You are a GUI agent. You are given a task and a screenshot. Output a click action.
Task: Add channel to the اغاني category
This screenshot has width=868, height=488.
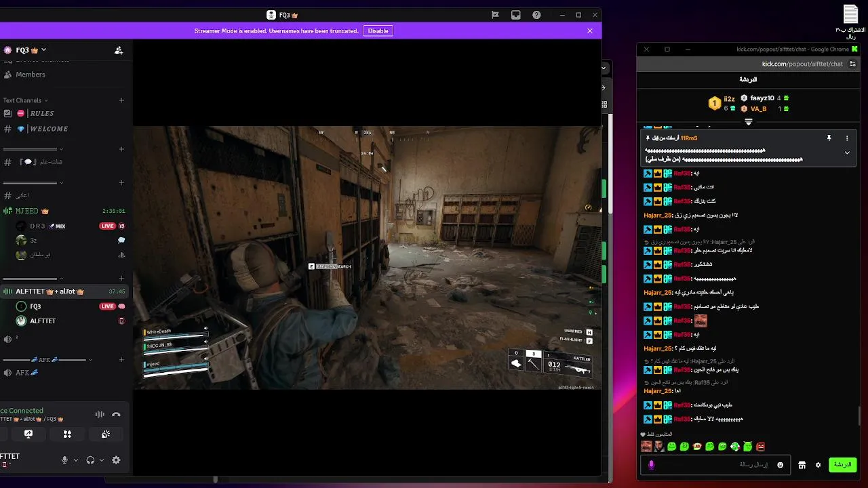click(x=121, y=182)
